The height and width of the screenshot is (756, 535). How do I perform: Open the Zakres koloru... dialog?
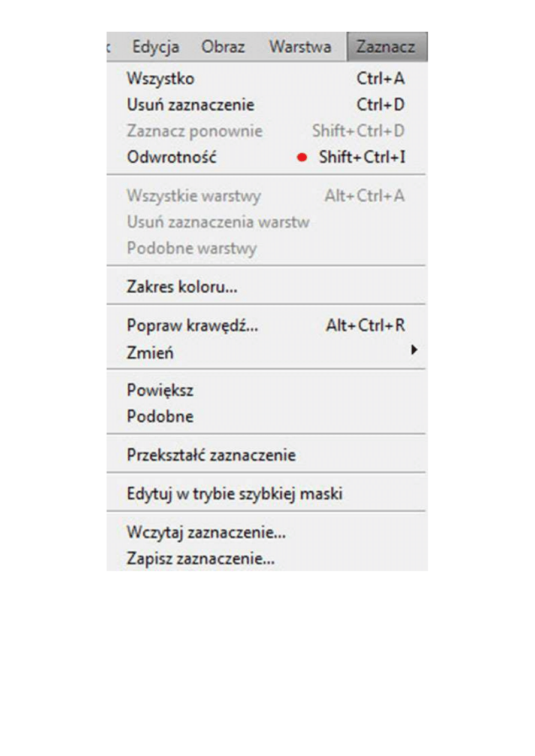pyautogui.click(x=182, y=287)
